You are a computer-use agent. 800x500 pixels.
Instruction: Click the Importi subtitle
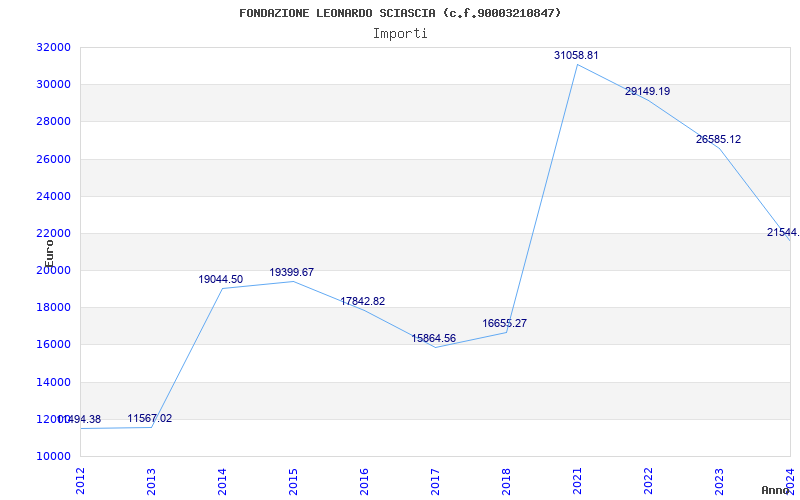tap(400, 34)
